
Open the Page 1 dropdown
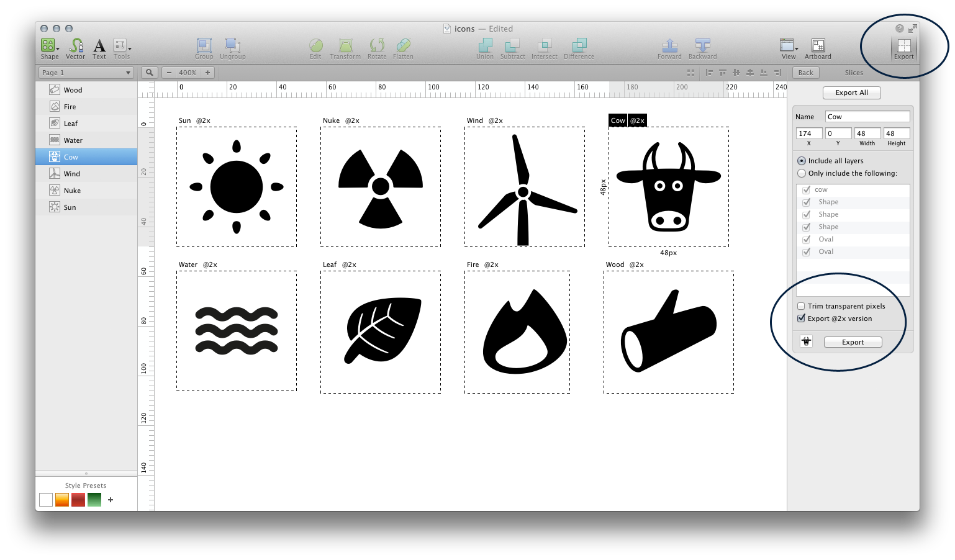[86, 73]
